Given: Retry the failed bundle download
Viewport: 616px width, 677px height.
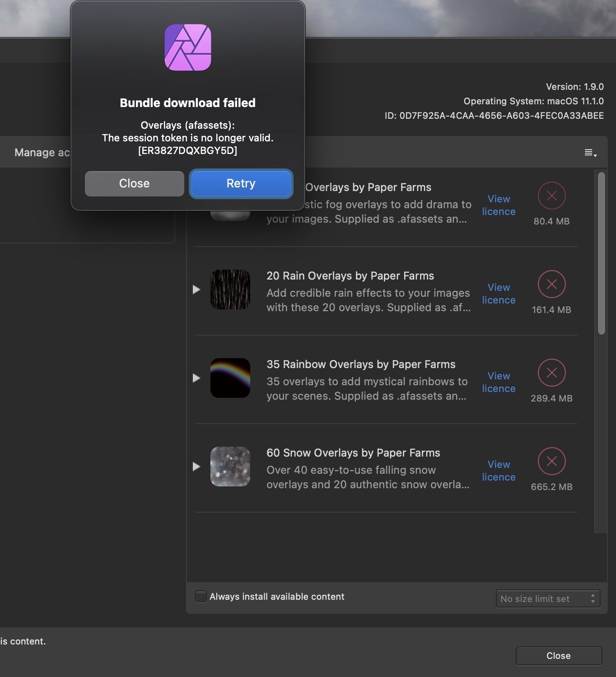Looking at the screenshot, I should click(241, 183).
